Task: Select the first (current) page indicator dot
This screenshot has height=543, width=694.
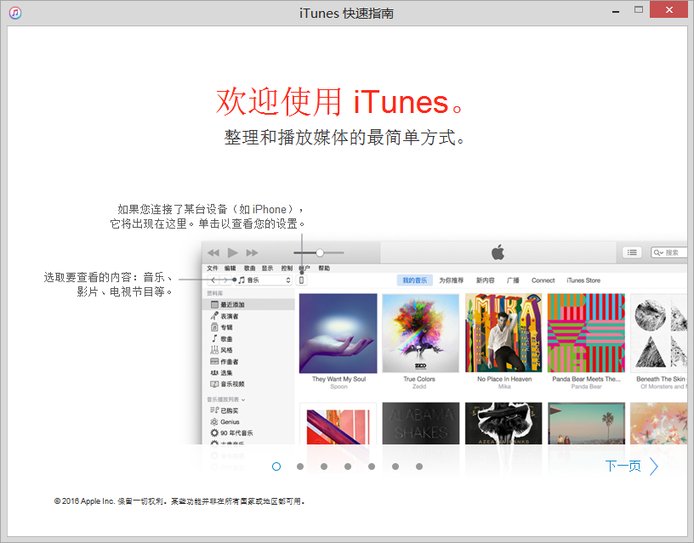Action: click(276, 466)
